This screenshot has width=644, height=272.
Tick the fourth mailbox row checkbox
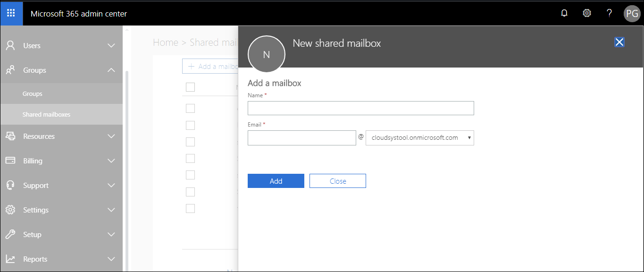[190, 158]
